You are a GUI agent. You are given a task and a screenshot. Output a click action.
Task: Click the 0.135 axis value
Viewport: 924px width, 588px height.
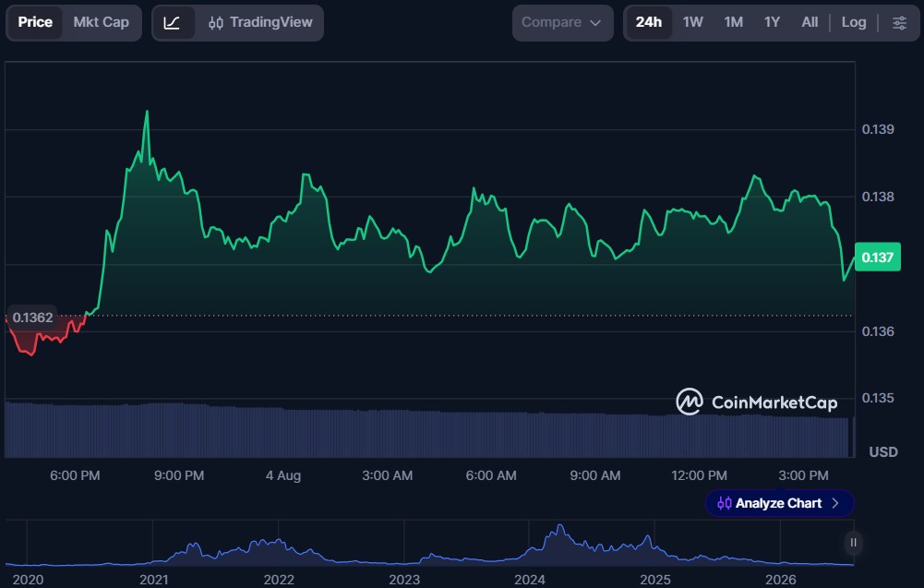(x=878, y=398)
